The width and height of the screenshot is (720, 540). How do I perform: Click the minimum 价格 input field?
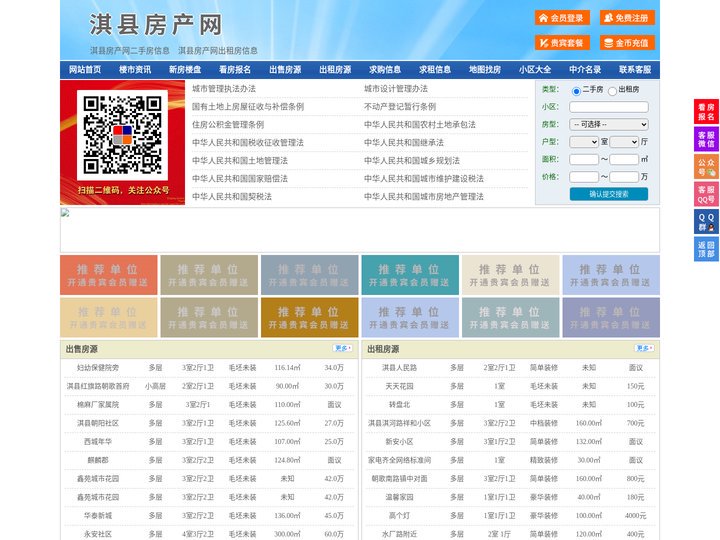pyautogui.click(x=584, y=177)
